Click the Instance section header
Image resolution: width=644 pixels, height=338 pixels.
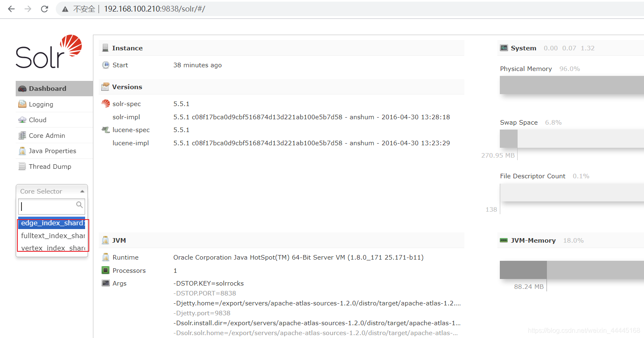tap(282, 48)
